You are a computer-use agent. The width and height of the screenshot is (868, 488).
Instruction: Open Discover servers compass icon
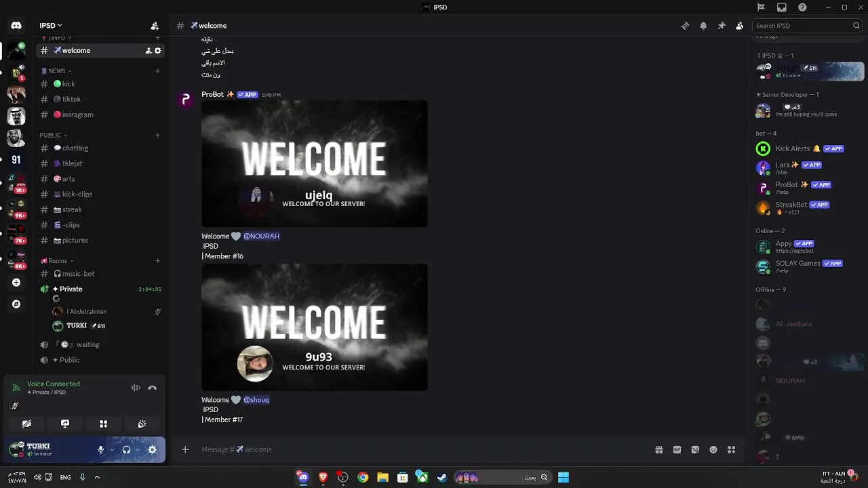click(x=16, y=304)
